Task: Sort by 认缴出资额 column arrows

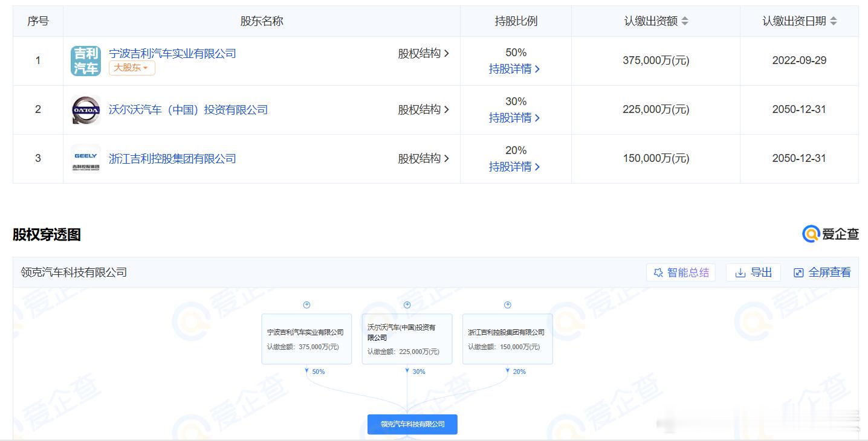Action: pyautogui.click(x=685, y=21)
